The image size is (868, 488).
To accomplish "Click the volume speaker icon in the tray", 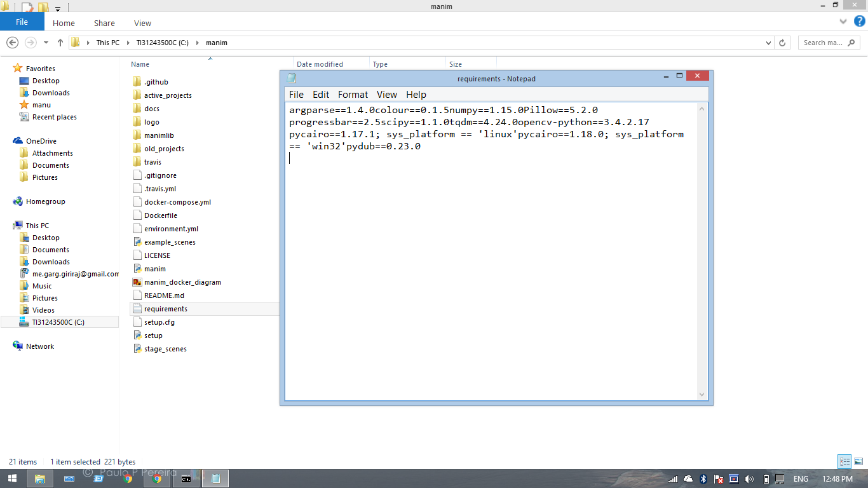I will pyautogui.click(x=749, y=478).
